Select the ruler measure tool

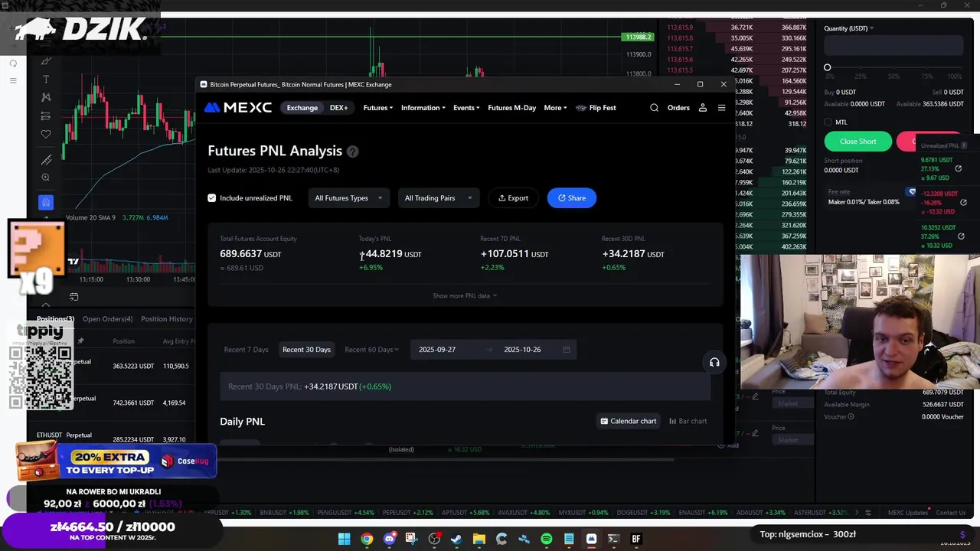click(x=46, y=160)
